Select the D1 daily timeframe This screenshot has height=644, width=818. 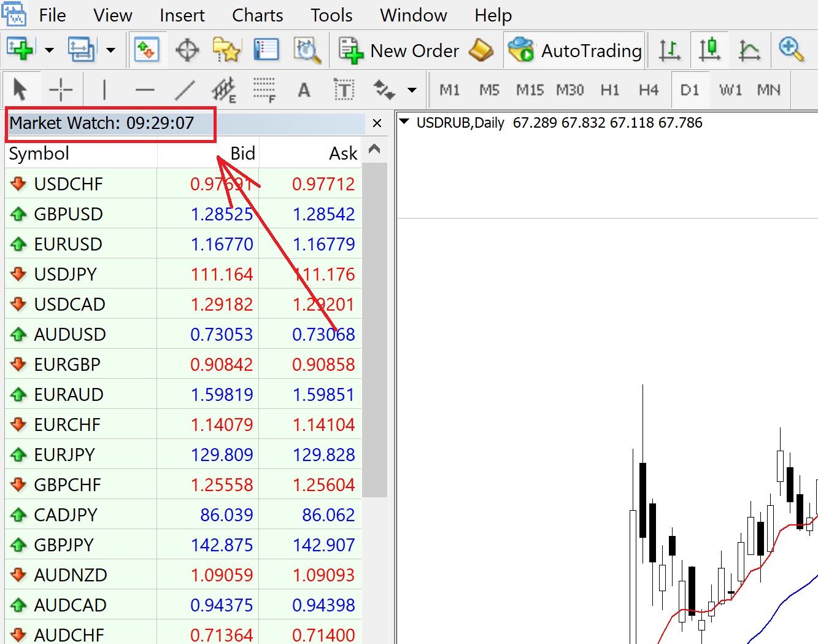[x=690, y=90]
